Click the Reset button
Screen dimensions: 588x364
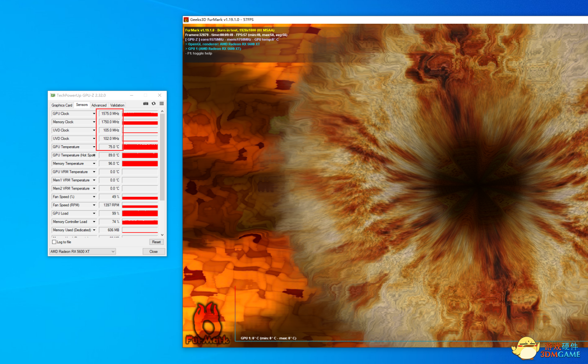156,242
